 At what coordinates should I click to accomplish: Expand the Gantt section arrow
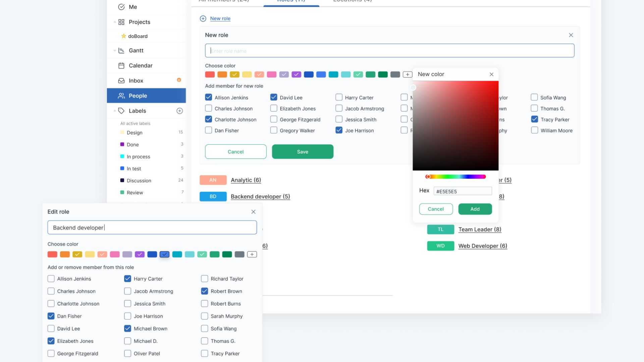point(115,51)
